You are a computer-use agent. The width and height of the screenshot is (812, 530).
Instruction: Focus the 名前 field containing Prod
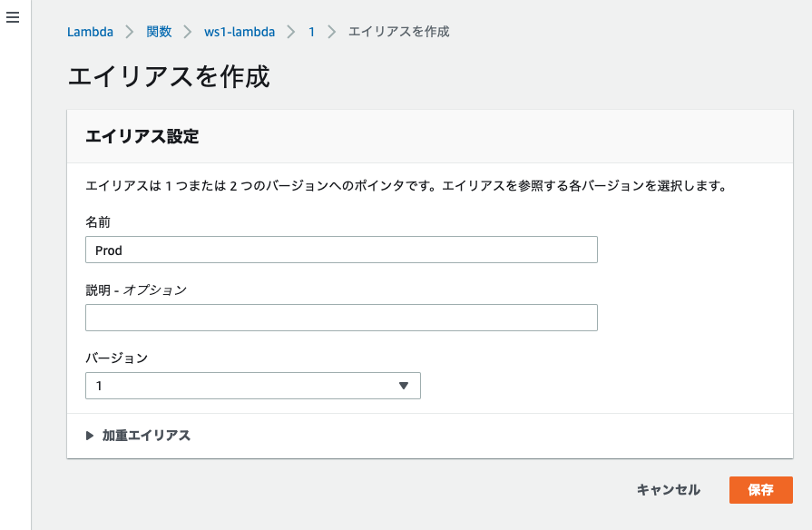coord(341,250)
